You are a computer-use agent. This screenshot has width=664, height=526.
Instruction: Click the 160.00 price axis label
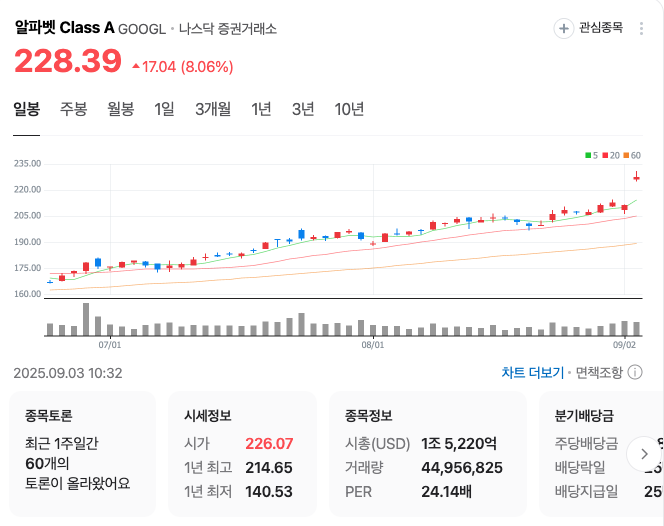pos(27,294)
